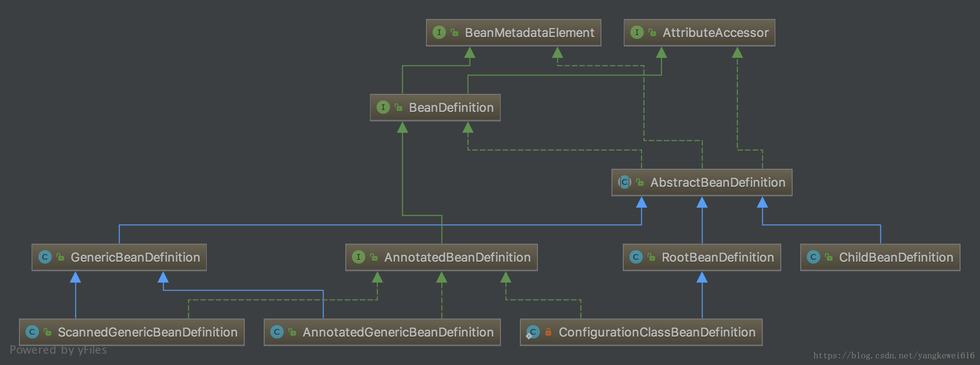Click class icon of ScannedGenericBeanDefinition

click(32, 332)
